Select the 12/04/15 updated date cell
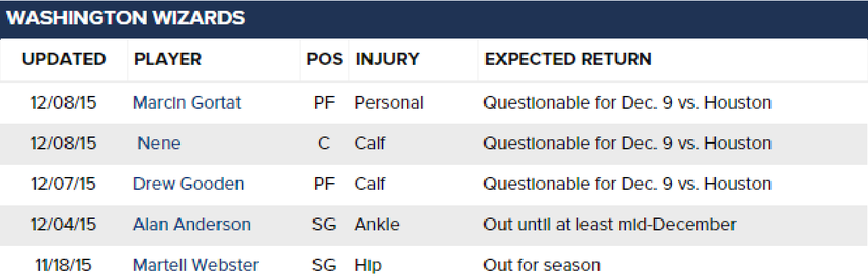Image resolution: width=868 pixels, height=279 pixels. 64,224
